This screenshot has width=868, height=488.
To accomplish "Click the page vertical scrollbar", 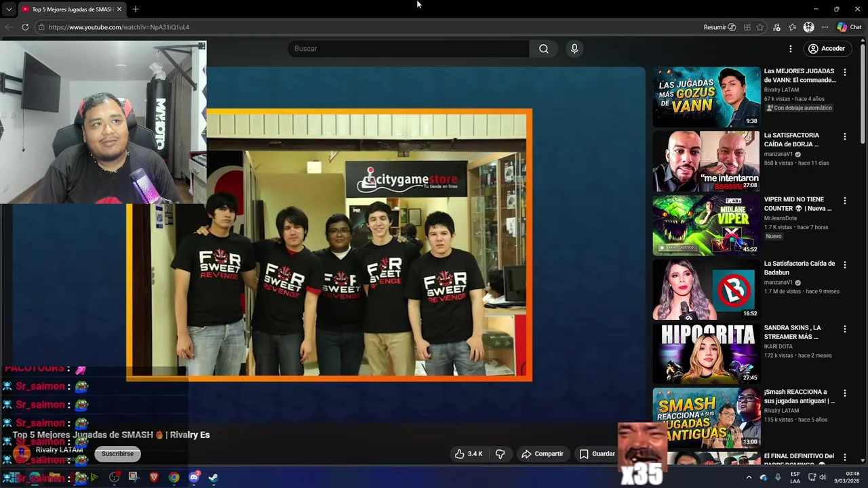I will pos(863,95).
